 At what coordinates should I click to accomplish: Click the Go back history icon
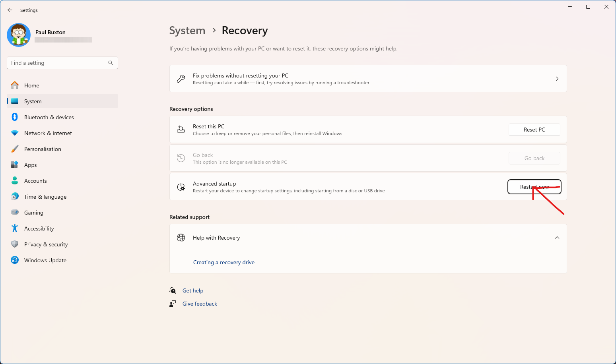pyautogui.click(x=181, y=158)
